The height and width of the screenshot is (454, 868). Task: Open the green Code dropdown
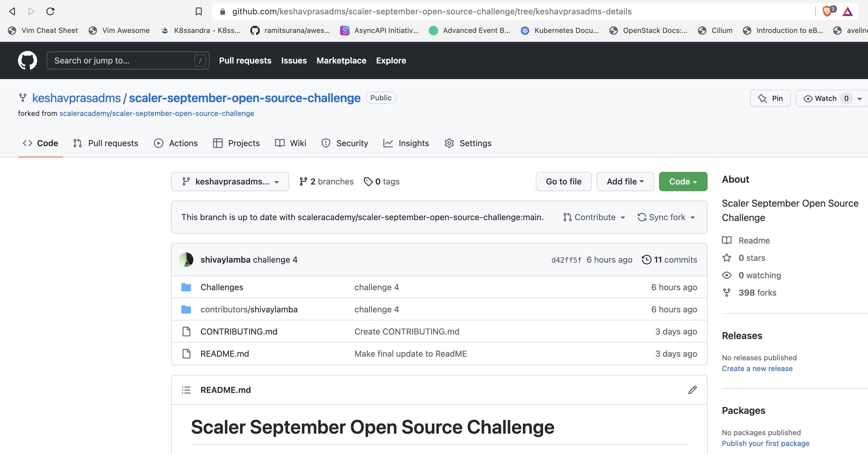683,181
